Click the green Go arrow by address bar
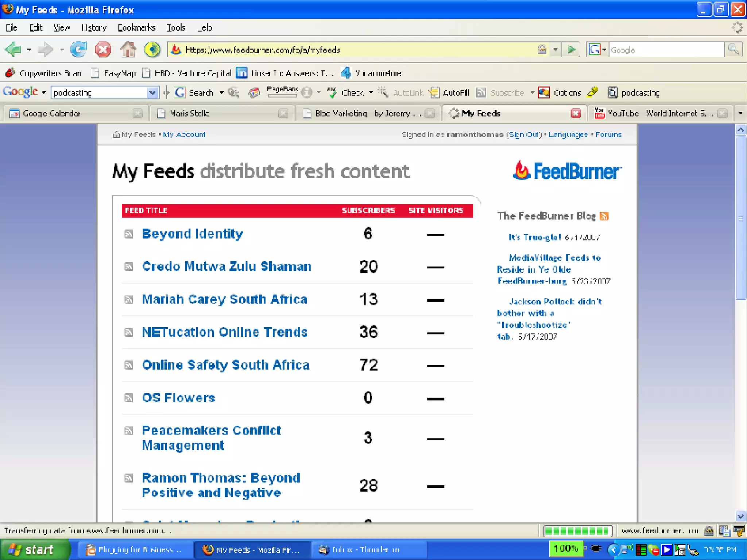The image size is (747, 560). [572, 50]
